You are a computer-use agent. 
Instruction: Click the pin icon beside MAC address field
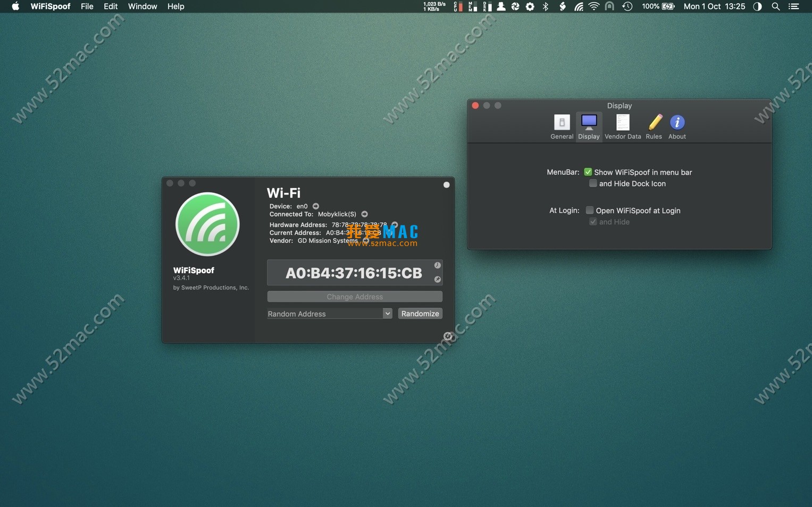(438, 280)
